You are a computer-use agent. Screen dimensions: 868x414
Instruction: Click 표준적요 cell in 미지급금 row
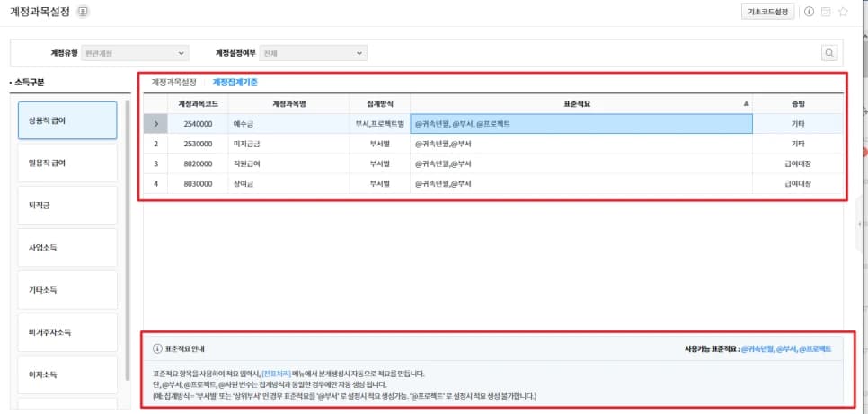pos(581,144)
